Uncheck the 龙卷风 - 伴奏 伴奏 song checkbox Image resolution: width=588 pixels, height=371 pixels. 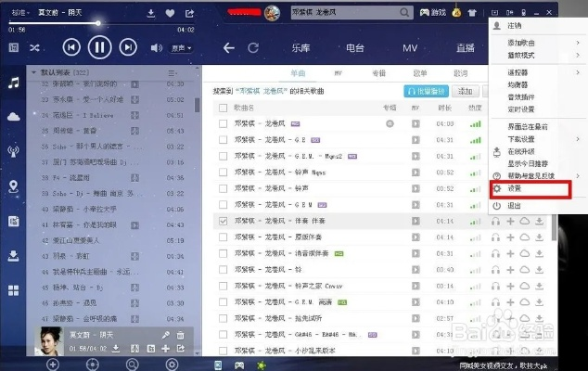click(223, 222)
